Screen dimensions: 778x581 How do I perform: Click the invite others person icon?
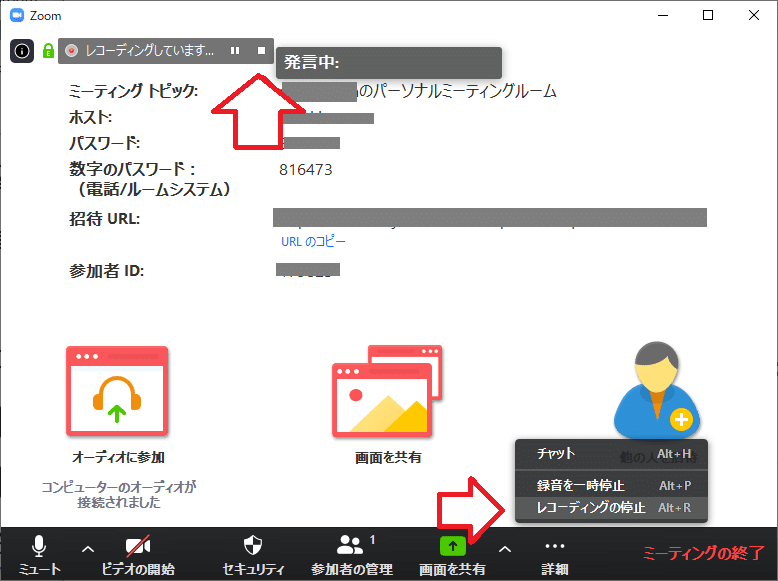coord(657,389)
